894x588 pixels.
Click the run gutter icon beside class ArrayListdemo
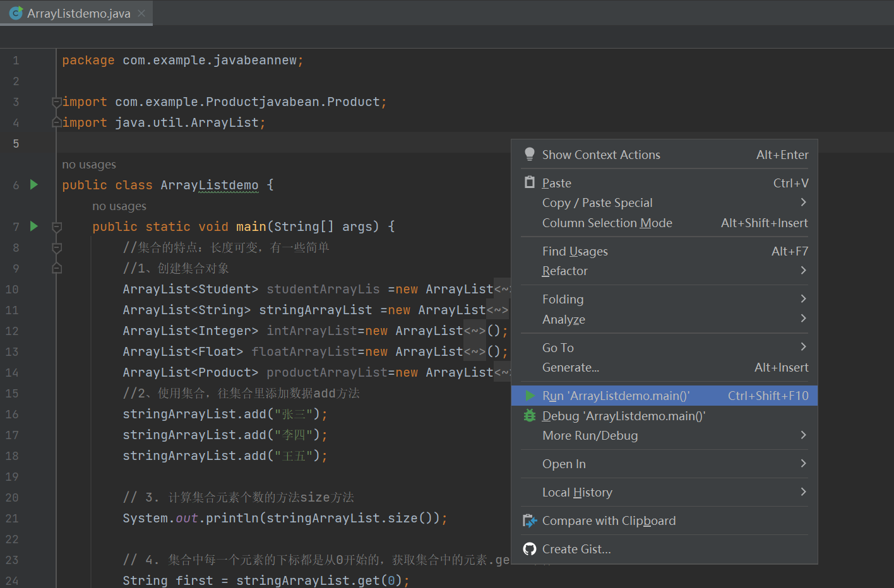click(x=34, y=185)
